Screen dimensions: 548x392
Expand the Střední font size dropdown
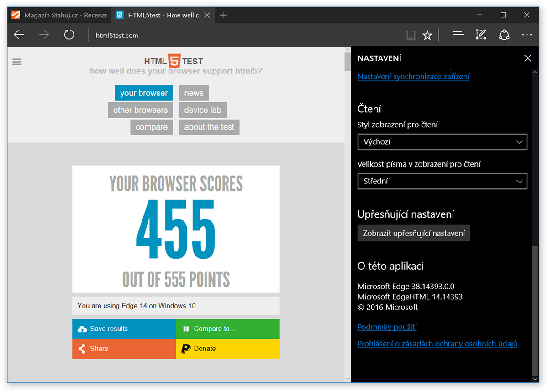click(x=442, y=181)
